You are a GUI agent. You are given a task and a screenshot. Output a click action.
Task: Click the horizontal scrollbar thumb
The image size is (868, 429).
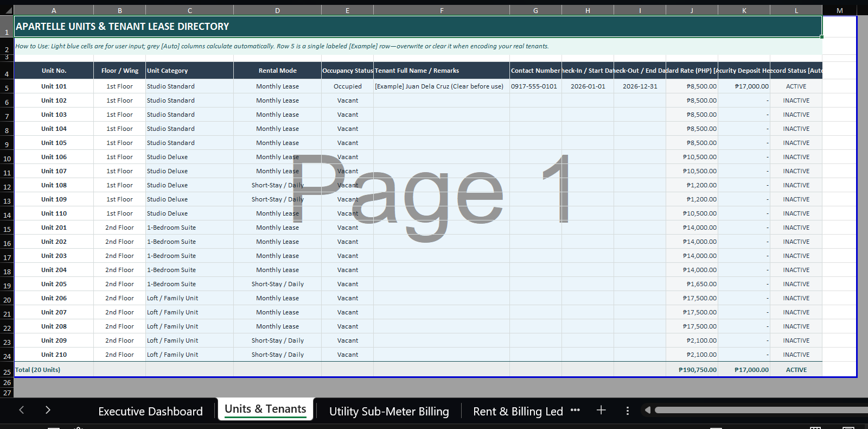tap(761, 410)
